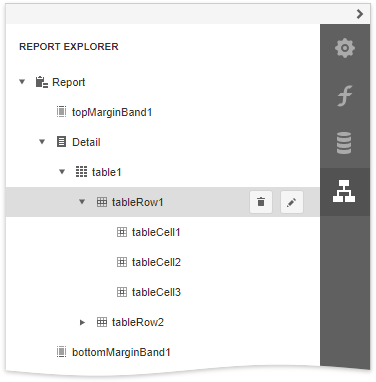The height and width of the screenshot is (382, 376).
Task: Select table1 in the explorer
Action: click(x=106, y=172)
